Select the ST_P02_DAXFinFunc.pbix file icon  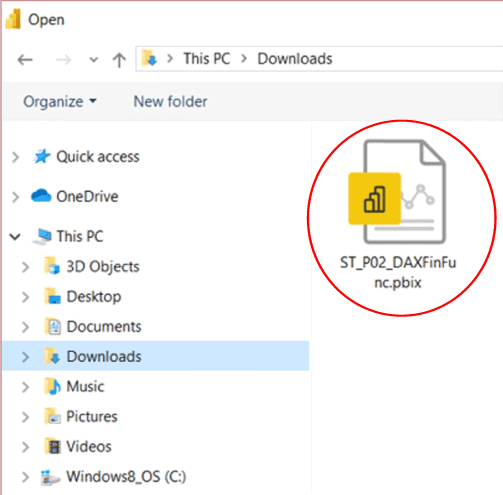point(397,192)
